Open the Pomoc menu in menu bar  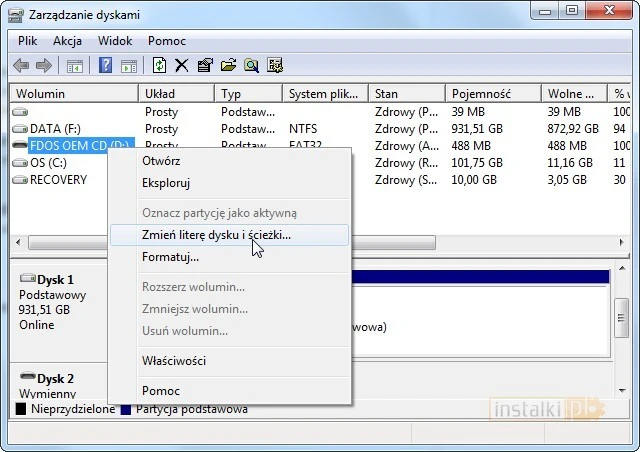(167, 41)
